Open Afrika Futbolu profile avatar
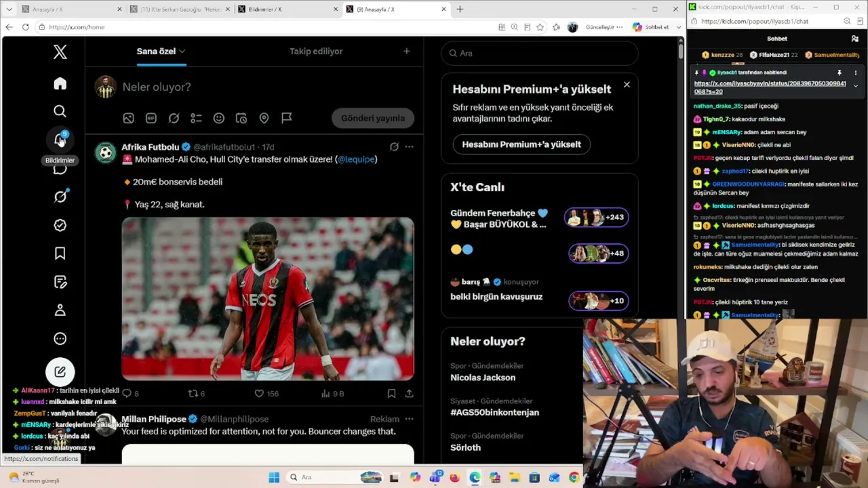868x488 pixels. pos(105,153)
